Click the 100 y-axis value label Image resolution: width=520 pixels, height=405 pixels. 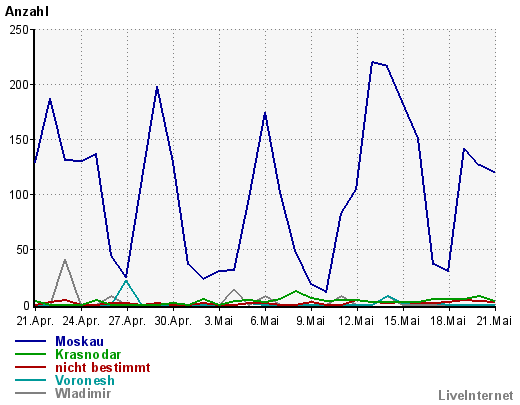click(19, 195)
